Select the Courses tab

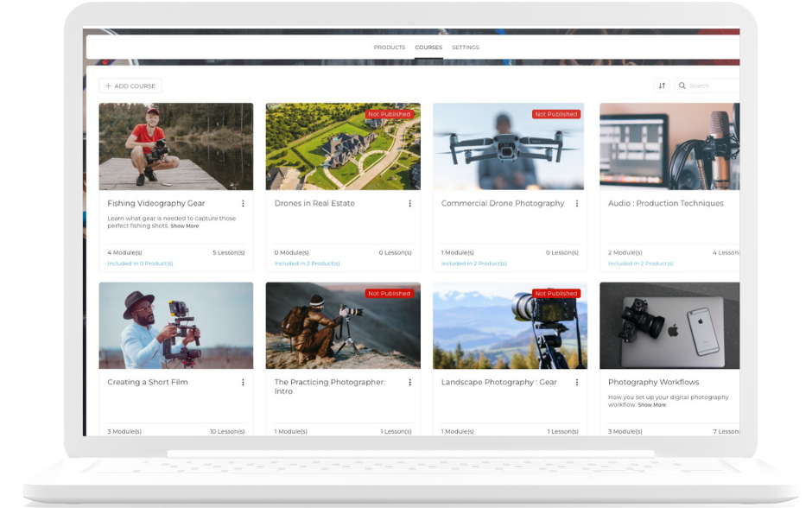pos(428,48)
